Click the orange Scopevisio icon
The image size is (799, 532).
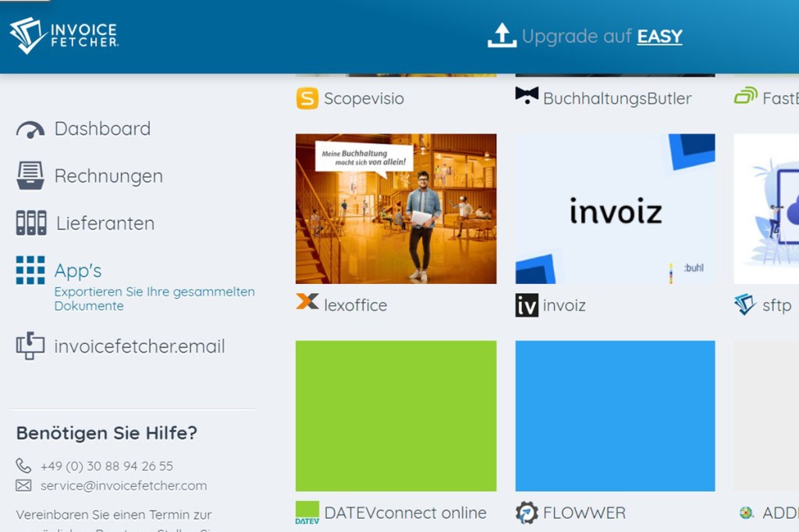pyautogui.click(x=307, y=99)
